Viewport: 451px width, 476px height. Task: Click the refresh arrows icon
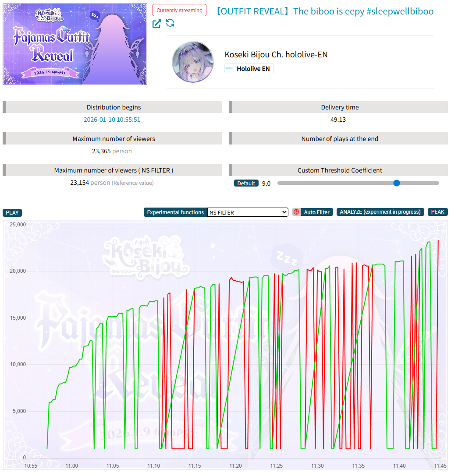[170, 23]
